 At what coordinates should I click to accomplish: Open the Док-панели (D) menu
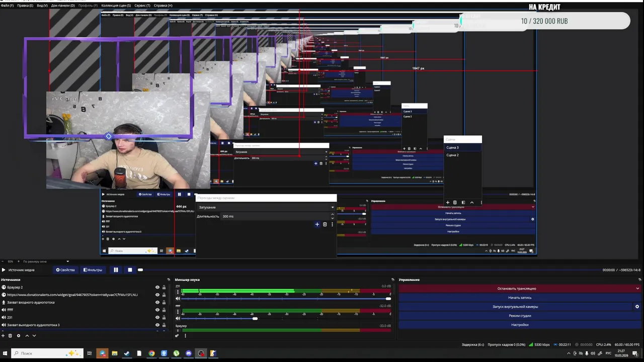pyautogui.click(x=63, y=6)
